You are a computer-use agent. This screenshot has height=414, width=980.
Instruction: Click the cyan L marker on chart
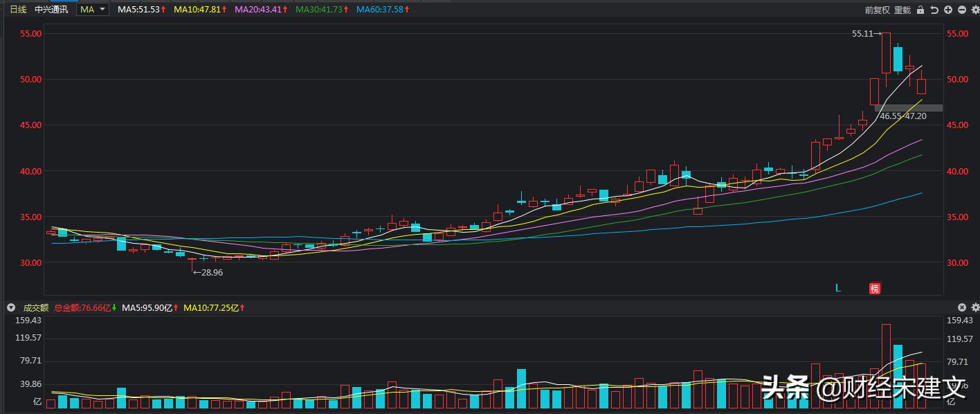pyautogui.click(x=838, y=288)
